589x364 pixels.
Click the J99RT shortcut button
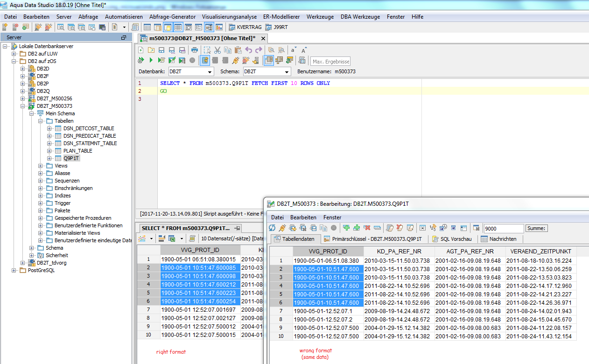pos(276,27)
